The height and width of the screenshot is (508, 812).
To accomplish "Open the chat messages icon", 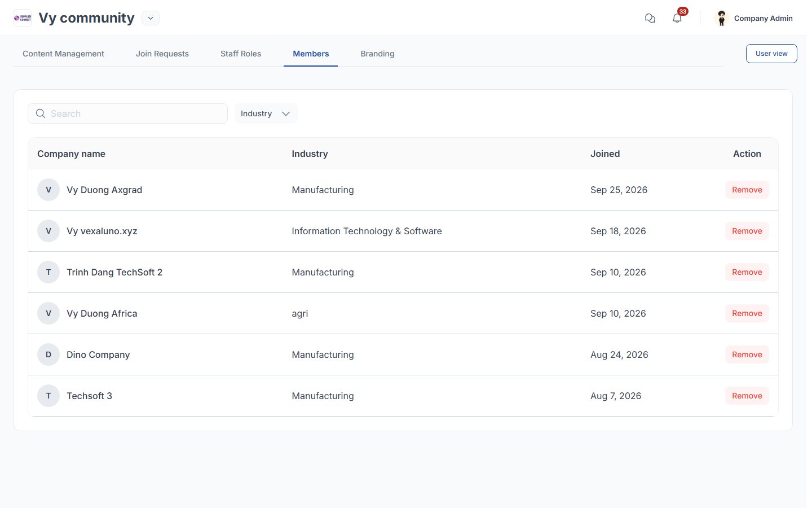I will pyautogui.click(x=650, y=18).
